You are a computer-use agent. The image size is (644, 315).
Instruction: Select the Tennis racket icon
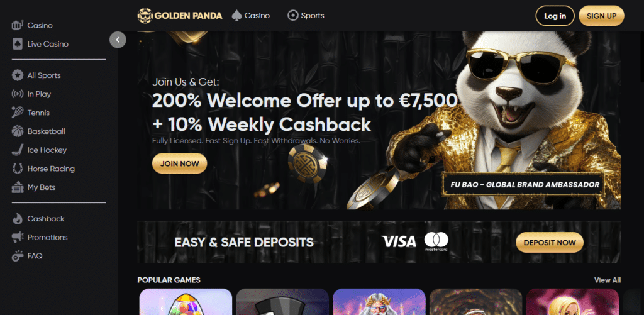(x=17, y=113)
